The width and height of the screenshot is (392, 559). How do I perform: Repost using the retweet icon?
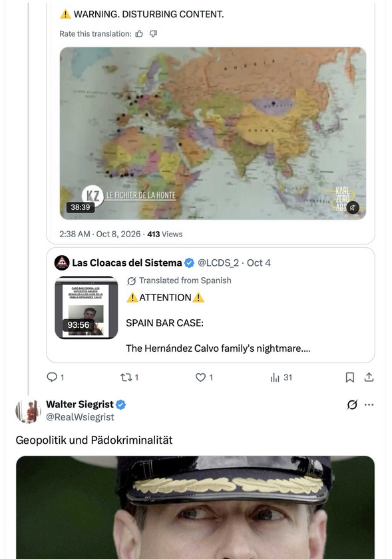126,377
